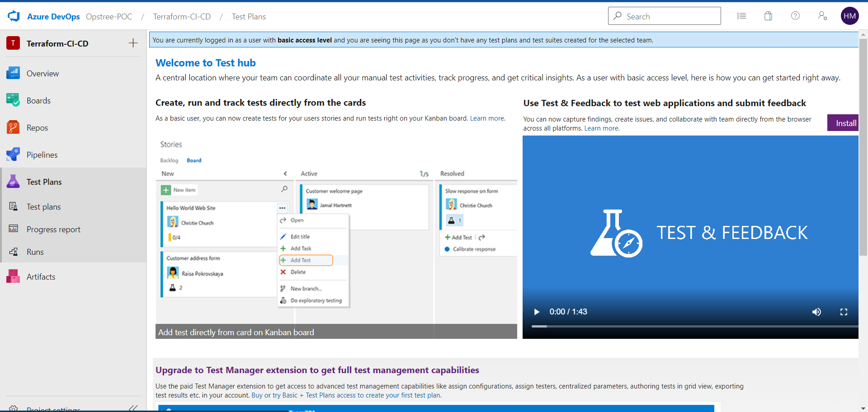Open the Marketplace shopping bag icon
868x412 pixels.
pos(768,16)
